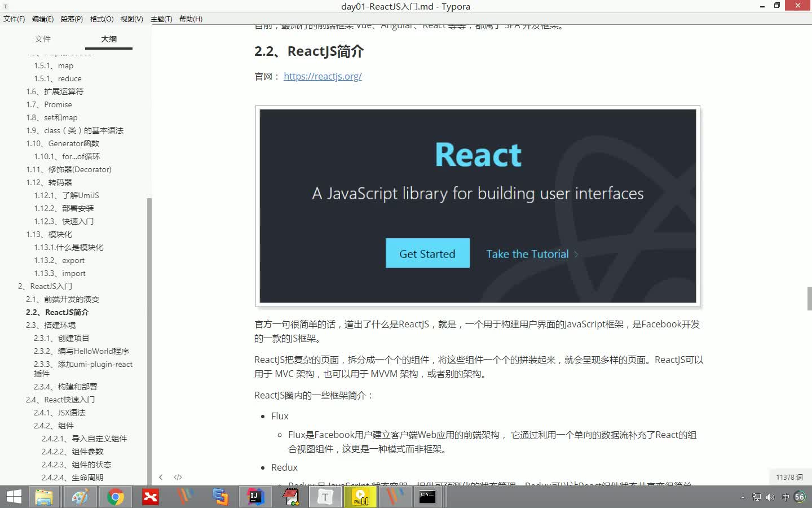Image resolution: width=812 pixels, height=508 pixels.
Task: Open the orange-blue squares taskbar app
Action: 220,497
